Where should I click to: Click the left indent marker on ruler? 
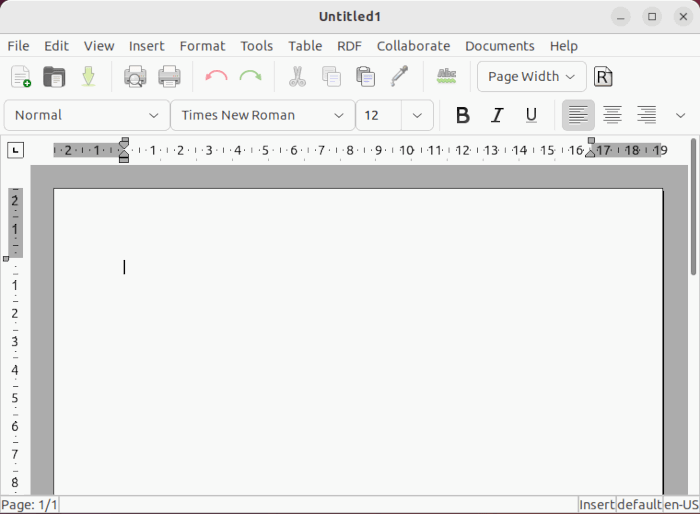tap(124, 158)
